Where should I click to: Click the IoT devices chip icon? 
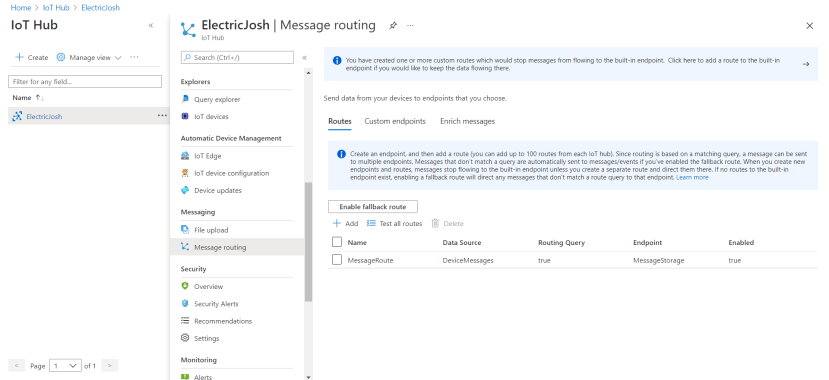pyautogui.click(x=185, y=116)
